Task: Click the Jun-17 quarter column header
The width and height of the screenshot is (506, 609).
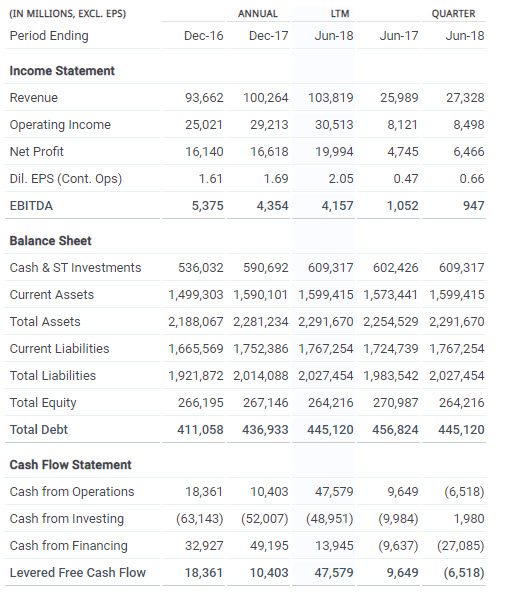Action: click(x=399, y=36)
